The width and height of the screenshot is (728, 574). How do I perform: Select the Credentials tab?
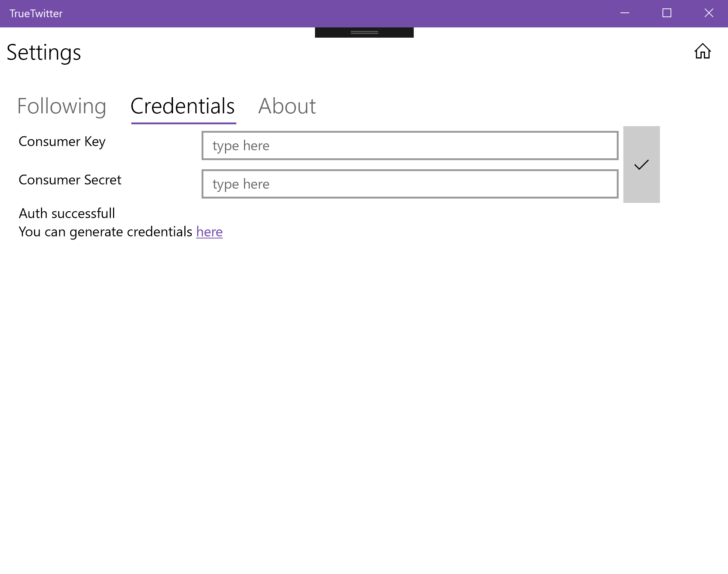coord(183,106)
